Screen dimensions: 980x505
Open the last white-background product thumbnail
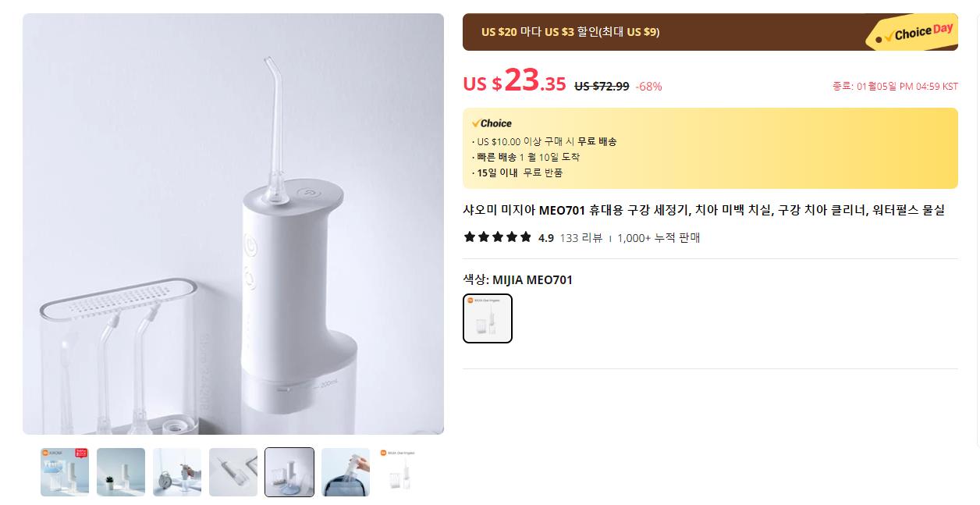401,472
